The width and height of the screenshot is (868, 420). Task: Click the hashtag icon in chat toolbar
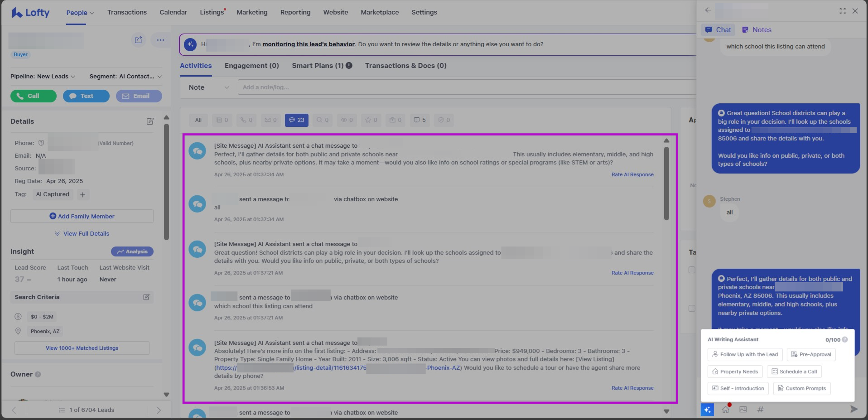pyautogui.click(x=761, y=410)
